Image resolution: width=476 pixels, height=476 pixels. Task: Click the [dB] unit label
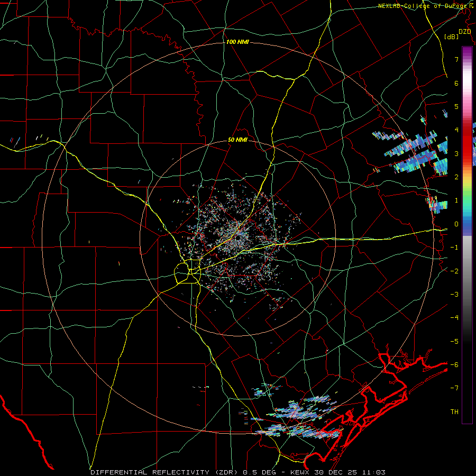coord(451,36)
